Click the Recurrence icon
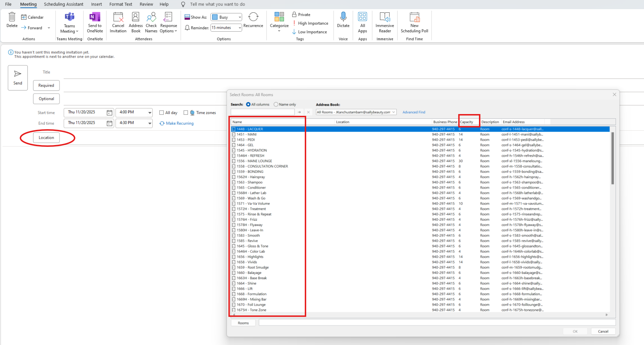 coord(253,17)
